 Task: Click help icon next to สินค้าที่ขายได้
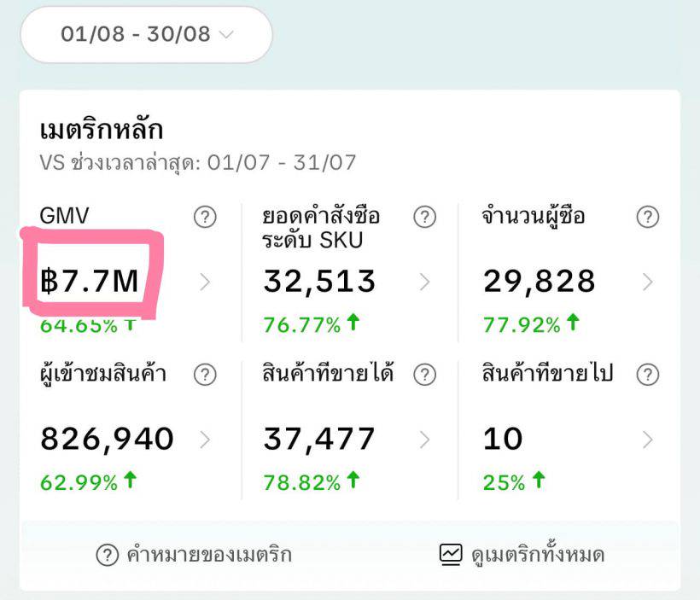[424, 374]
